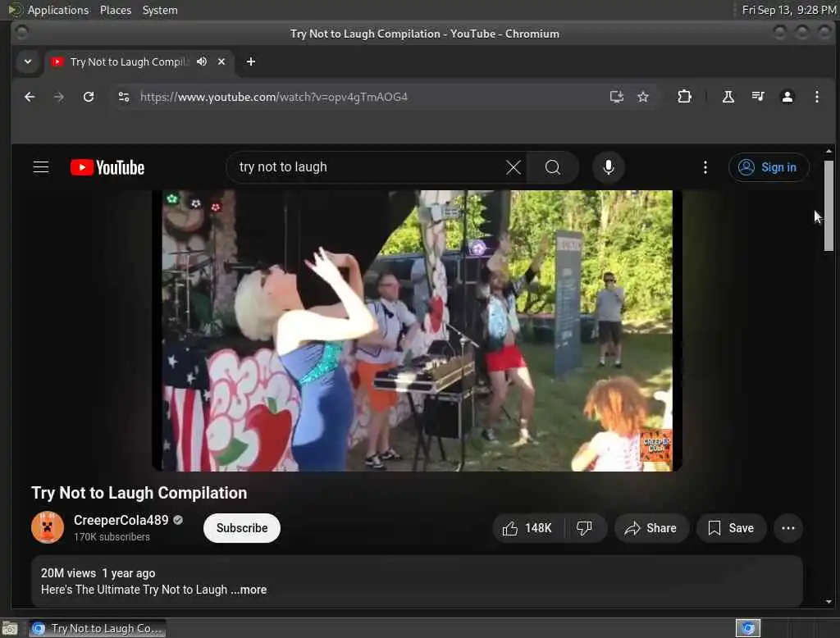840x638 pixels.
Task: Click taskbar entry Try Not to Laugh
Action: 98,628
